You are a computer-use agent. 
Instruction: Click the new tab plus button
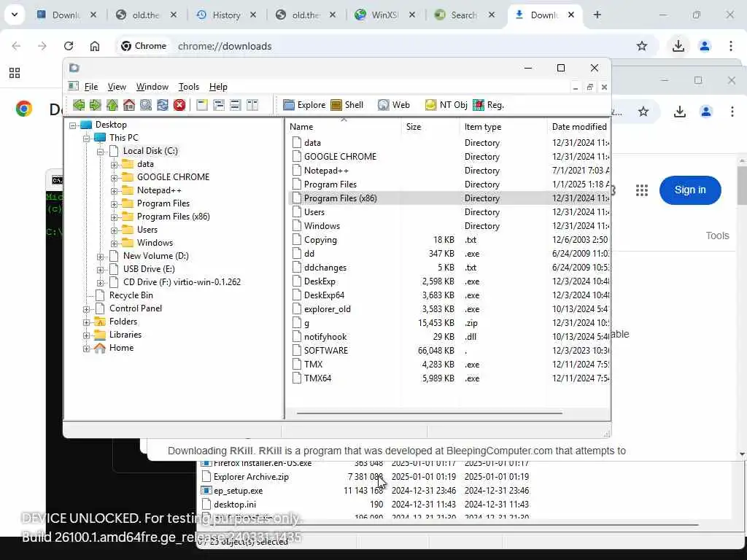tap(597, 15)
